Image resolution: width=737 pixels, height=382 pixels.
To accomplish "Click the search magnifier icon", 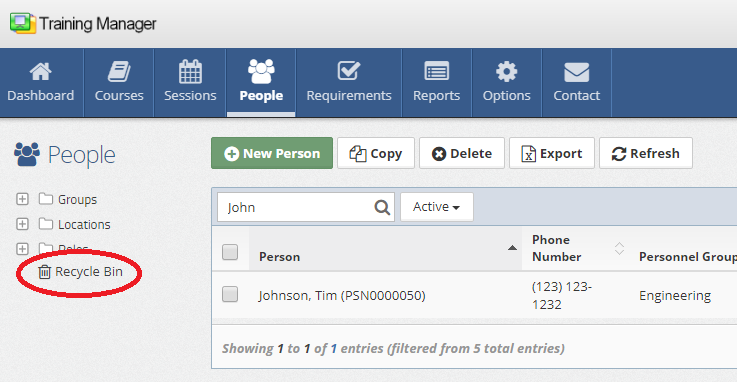I will click(x=382, y=207).
